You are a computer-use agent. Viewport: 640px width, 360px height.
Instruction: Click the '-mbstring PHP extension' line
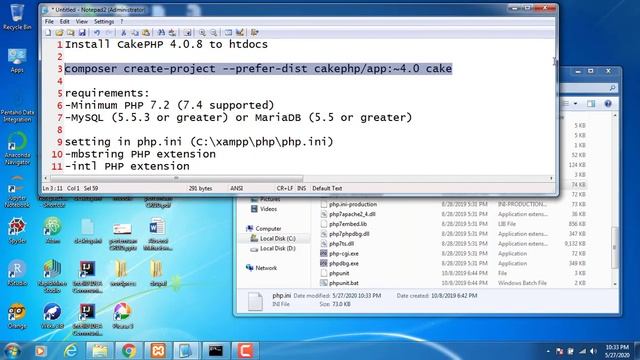pos(140,154)
